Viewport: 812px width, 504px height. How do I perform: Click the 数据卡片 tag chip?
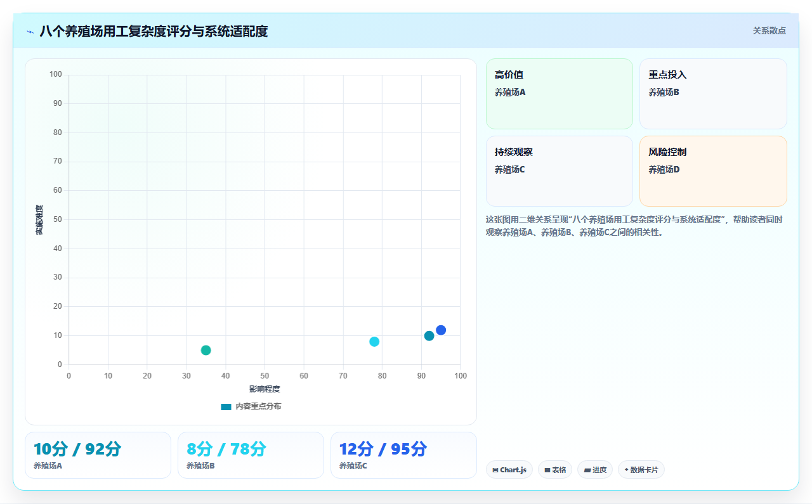point(641,470)
